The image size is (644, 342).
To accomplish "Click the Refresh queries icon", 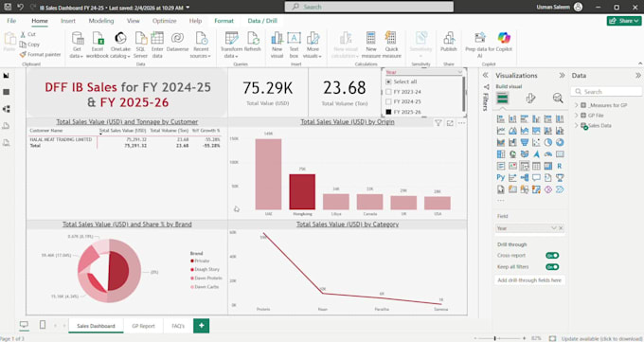I will tap(253, 38).
